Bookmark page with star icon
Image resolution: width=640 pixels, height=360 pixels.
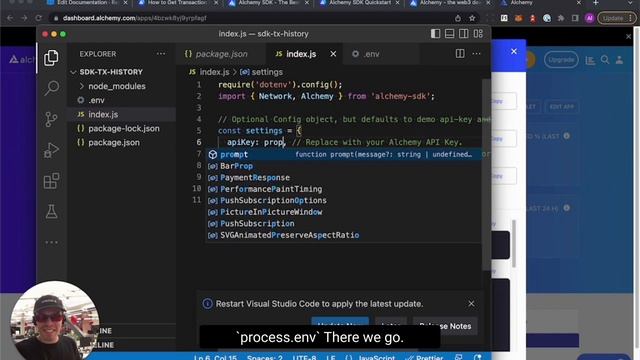(x=472, y=18)
